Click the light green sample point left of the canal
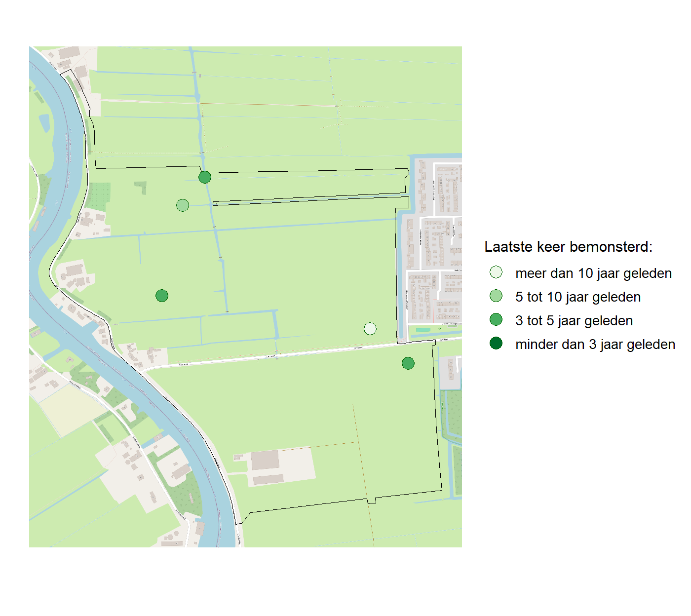The width and height of the screenshot is (691, 616). pyautogui.click(x=183, y=205)
